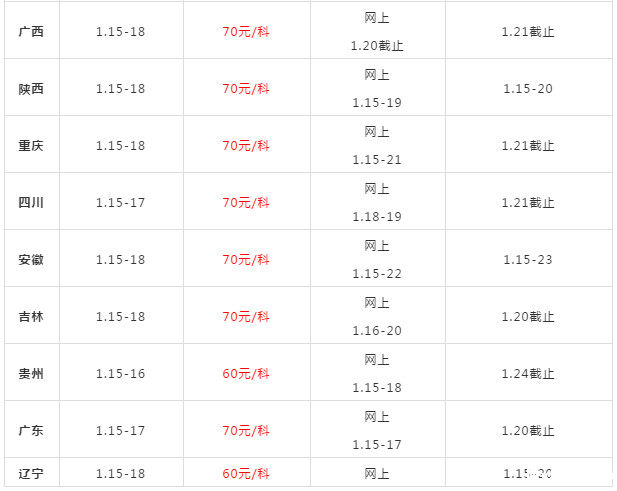Click the red 60元/科 fee in 贵州 row
Viewport: 617px width, 491px height.
pos(246,373)
